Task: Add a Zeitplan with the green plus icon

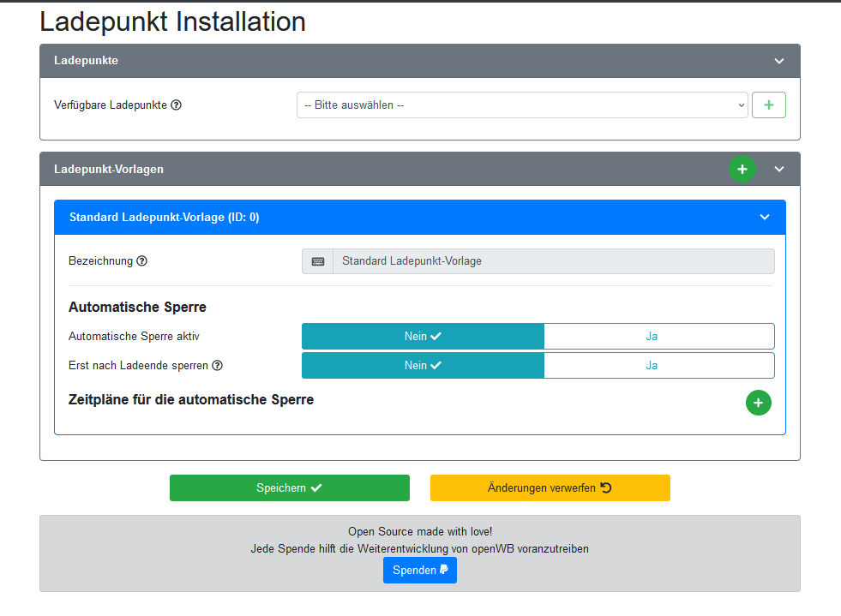Action: coord(758,403)
